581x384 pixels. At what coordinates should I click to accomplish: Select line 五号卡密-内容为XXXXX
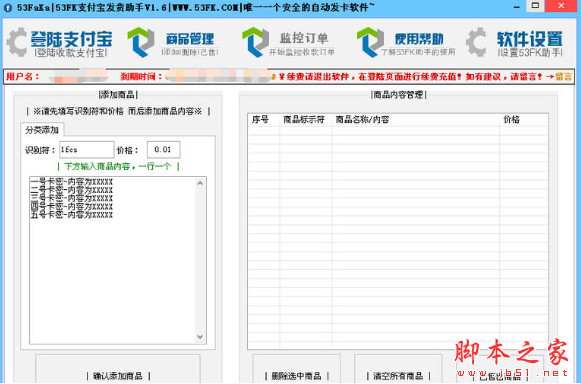point(72,215)
